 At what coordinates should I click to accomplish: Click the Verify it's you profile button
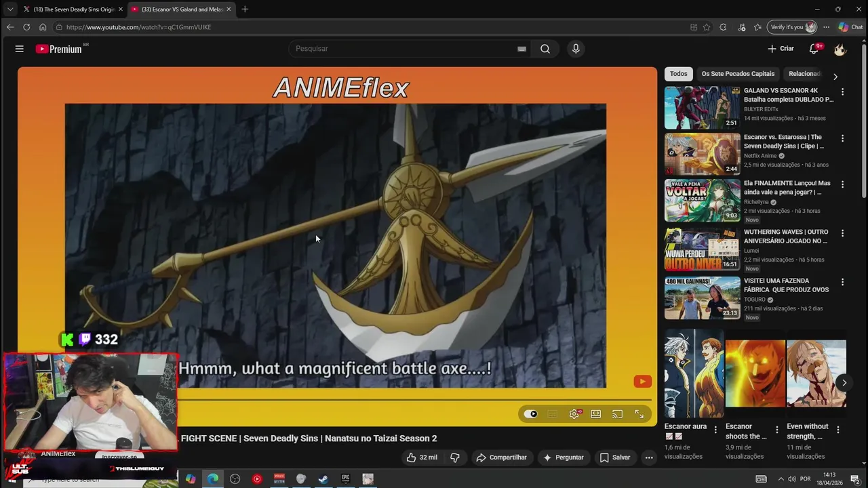pyautogui.click(x=792, y=27)
